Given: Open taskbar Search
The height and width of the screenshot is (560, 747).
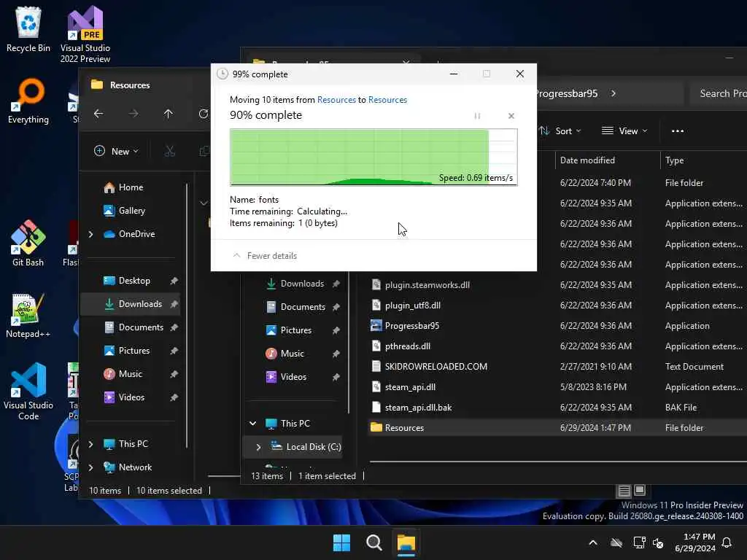Looking at the screenshot, I should click(x=374, y=542).
